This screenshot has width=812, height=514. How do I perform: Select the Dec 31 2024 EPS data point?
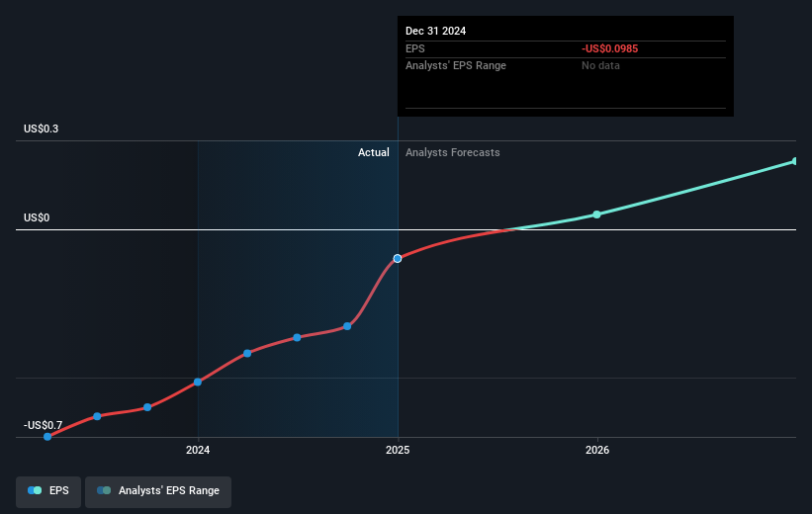pos(398,258)
